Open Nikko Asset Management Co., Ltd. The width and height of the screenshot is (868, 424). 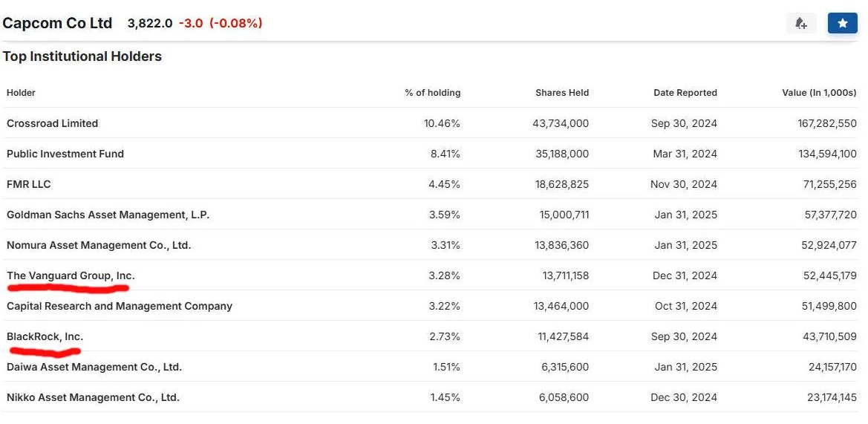pyautogui.click(x=93, y=397)
